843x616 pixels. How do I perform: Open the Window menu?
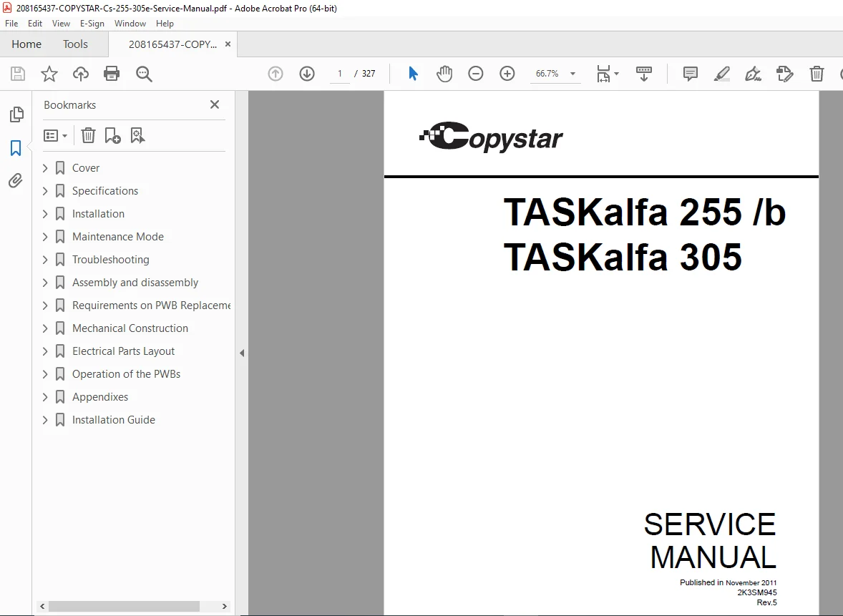pyautogui.click(x=130, y=24)
